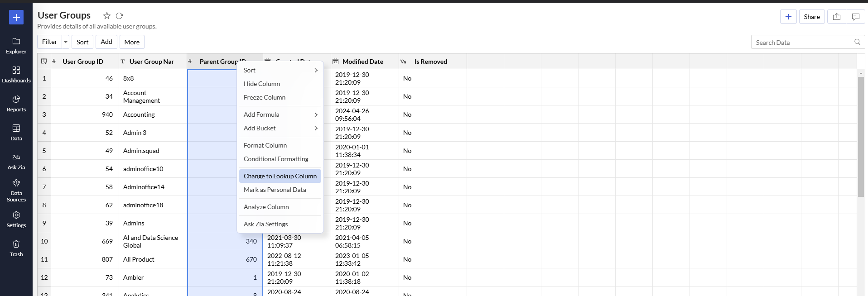Open the Explorer sidebar icon
Image resolution: width=868 pixels, height=296 pixels.
[16, 45]
